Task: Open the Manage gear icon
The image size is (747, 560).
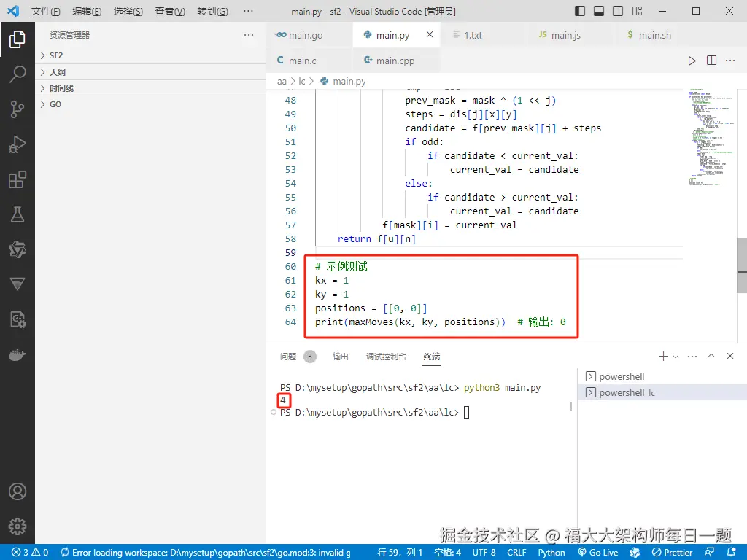Action: pyautogui.click(x=18, y=526)
